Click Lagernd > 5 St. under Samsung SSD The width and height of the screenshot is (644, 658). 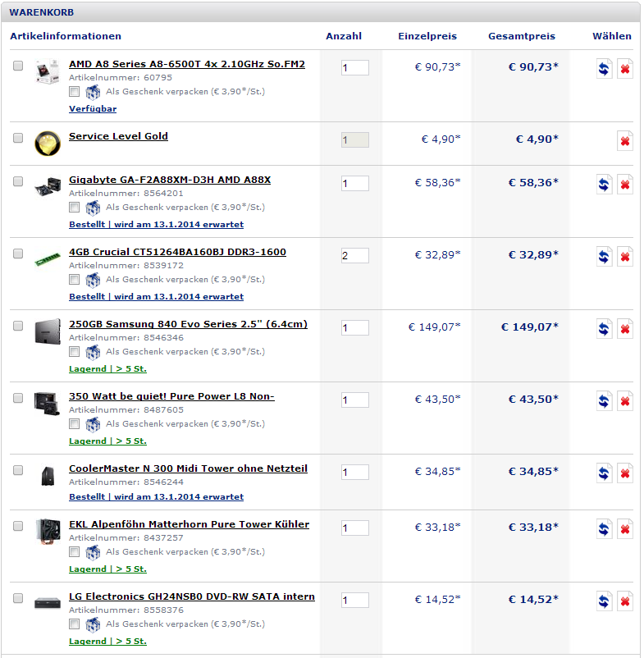coord(107,369)
